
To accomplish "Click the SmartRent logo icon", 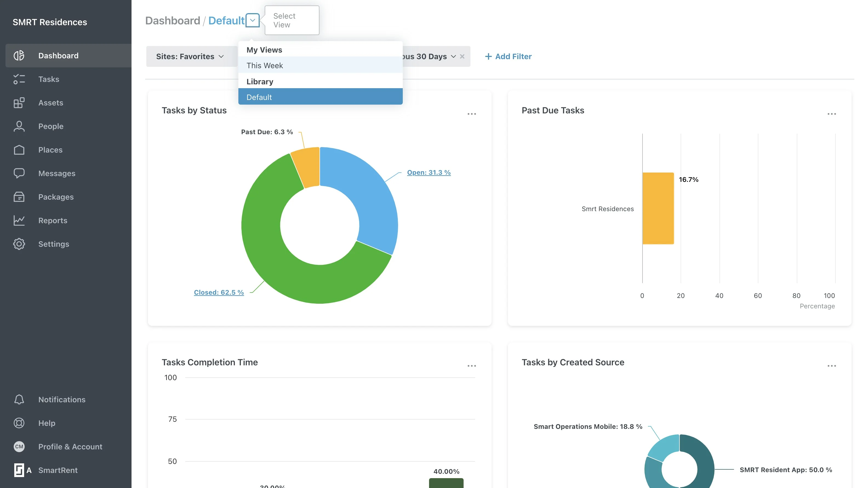I will 19,470.
